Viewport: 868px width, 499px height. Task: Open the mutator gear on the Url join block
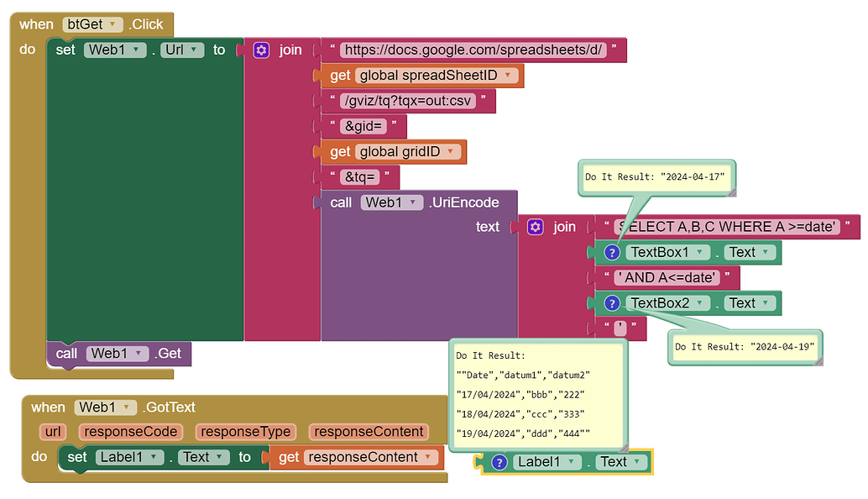pyautogui.click(x=261, y=50)
